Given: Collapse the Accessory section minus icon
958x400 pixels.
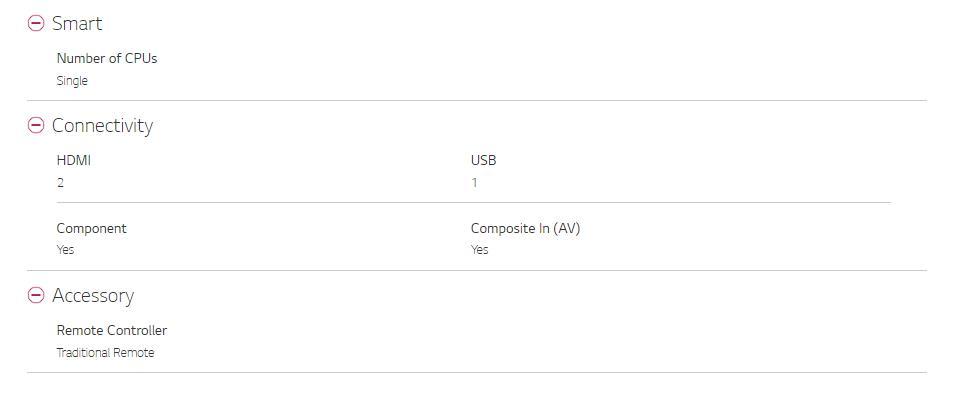Looking at the screenshot, I should (x=36, y=295).
